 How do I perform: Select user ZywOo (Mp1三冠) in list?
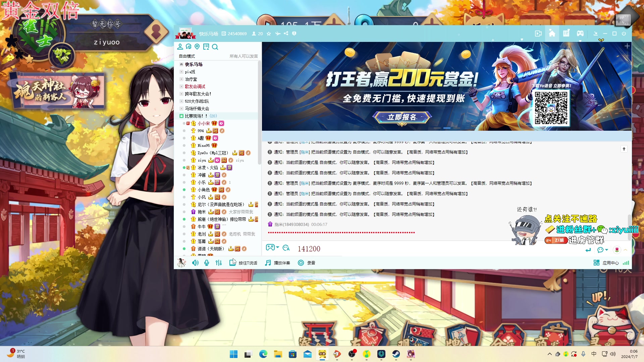coord(213,153)
